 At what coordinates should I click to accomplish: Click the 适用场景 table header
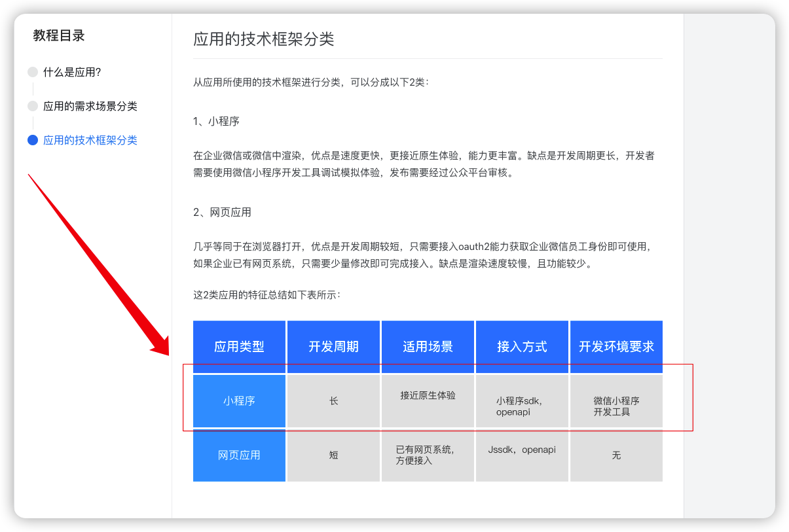(x=428, y=347)
